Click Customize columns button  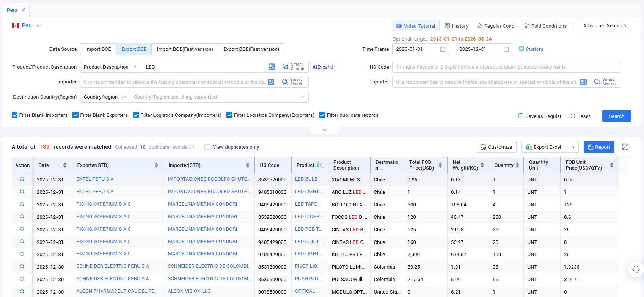pos(496,147)
